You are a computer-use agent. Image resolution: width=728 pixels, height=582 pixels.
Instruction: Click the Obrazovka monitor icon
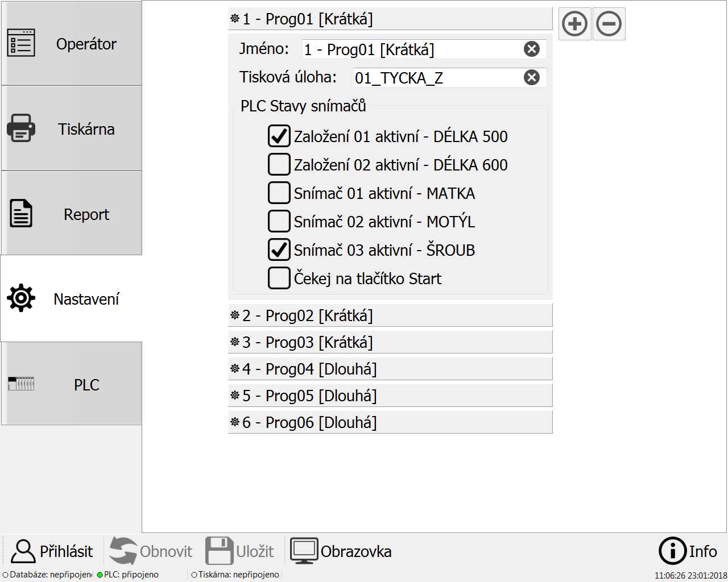pyautogui.click(x=304, y=551)
